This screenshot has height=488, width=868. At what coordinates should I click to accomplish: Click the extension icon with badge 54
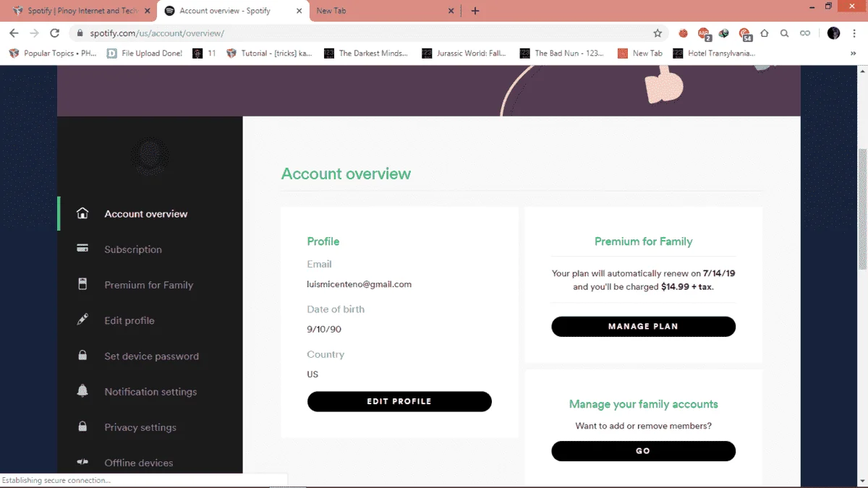click(x=745, y=33)
